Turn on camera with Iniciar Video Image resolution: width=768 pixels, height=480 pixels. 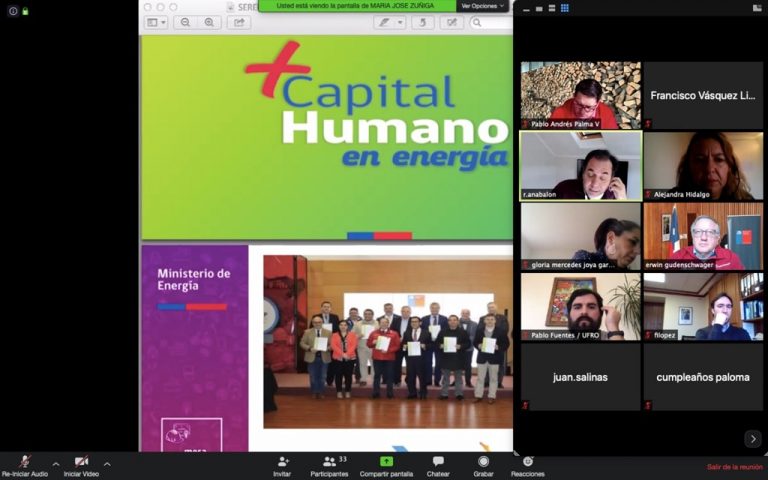pos(81,466)
